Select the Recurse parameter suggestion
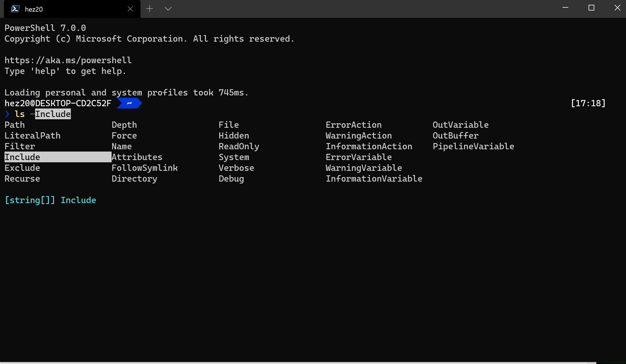626x364 pixels. 22,178
